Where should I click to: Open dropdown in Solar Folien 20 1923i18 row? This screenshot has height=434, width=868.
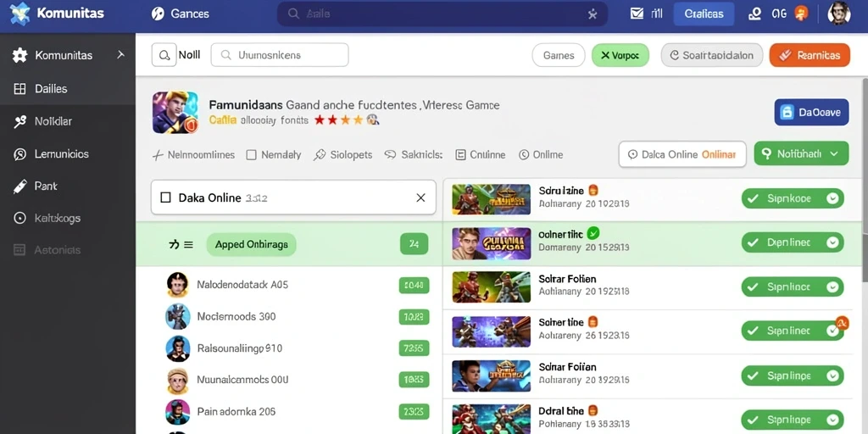coord(832,287)
